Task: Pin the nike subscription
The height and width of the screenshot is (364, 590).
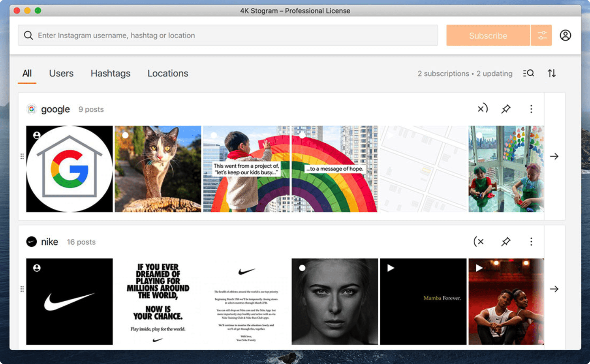Action: pyautogui.click(x=506, y=242)
